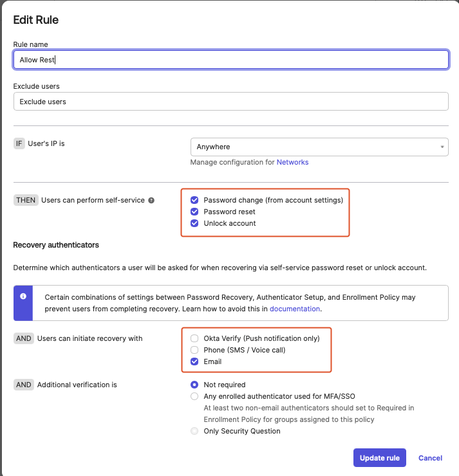Disable the Unlock account checkbox

click(194, 223)
